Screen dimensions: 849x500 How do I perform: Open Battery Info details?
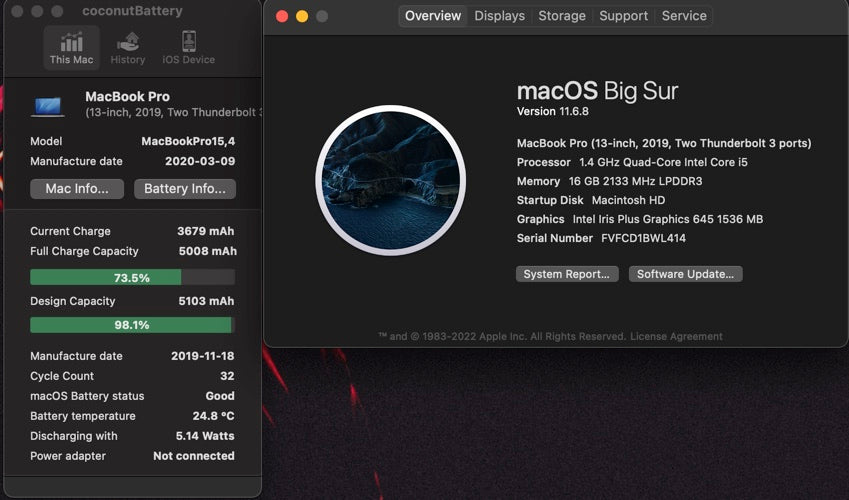pos(185,189)
